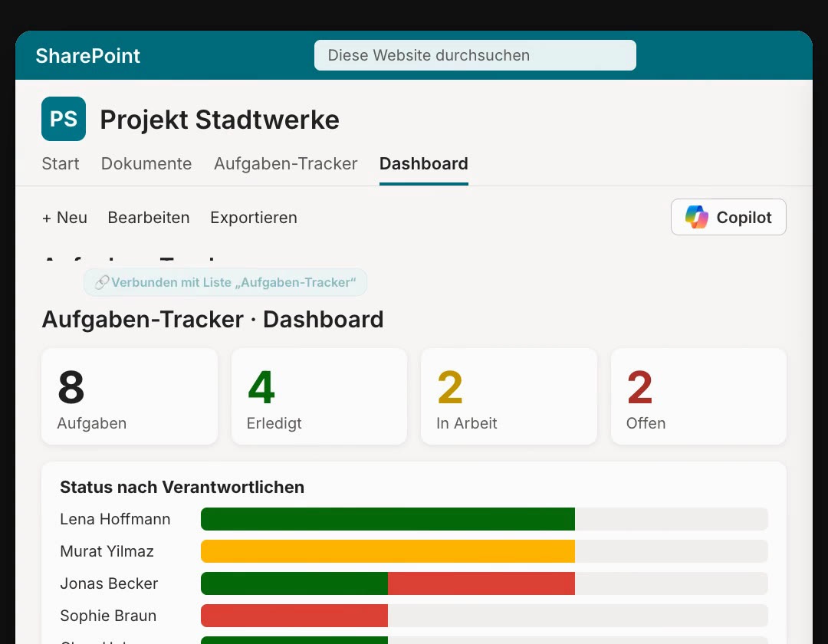
Task: Click the green segment of Jonas Becker's bar
Action: (294, 583)
